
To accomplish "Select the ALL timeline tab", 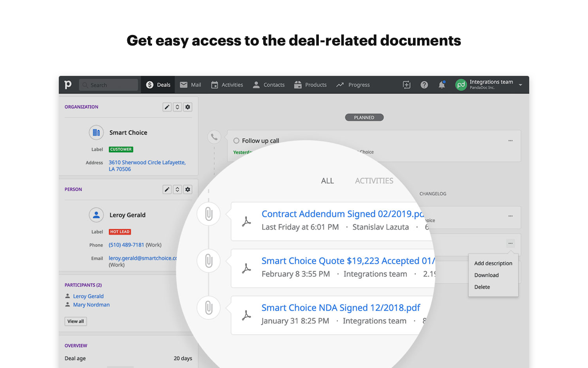I will [x=328, y=181].
